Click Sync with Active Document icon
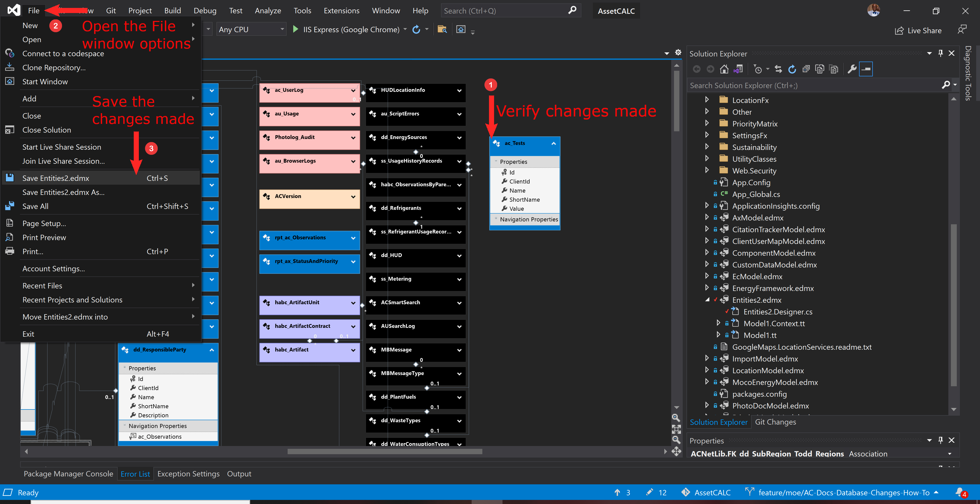 pos(778,69)
